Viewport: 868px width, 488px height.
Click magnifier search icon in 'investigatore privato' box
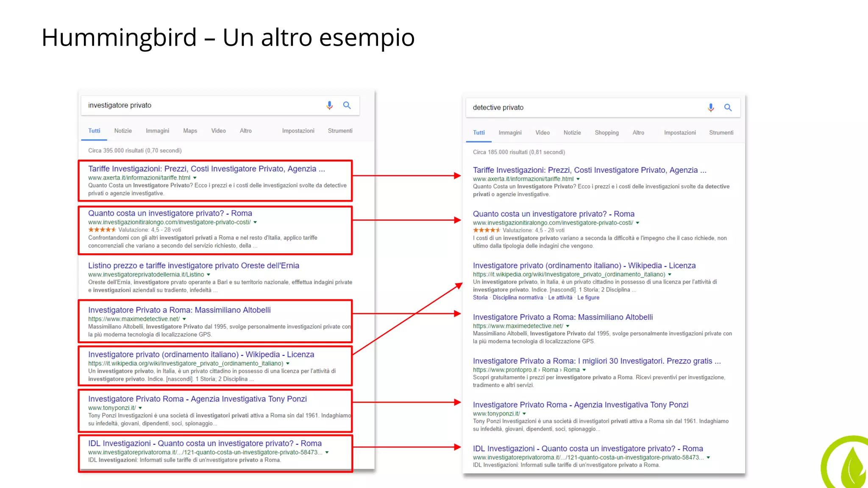pyautogui.click(x=347, y=105)
